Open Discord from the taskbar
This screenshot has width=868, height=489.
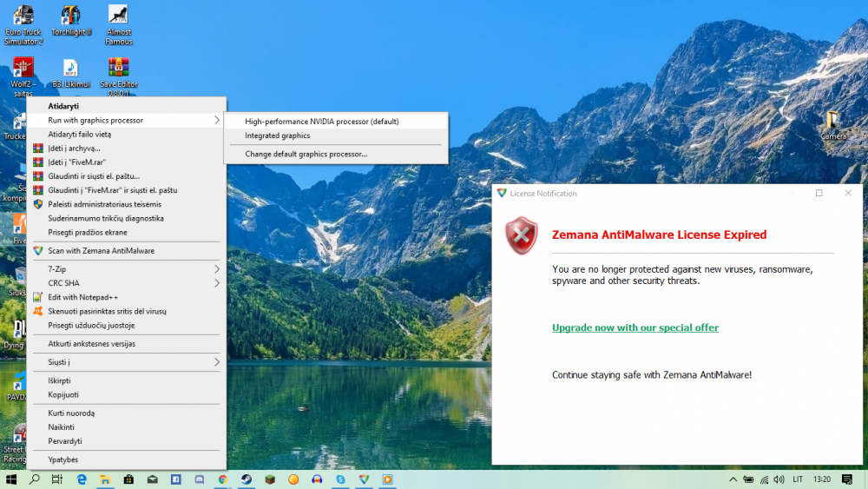click(200, 479)
